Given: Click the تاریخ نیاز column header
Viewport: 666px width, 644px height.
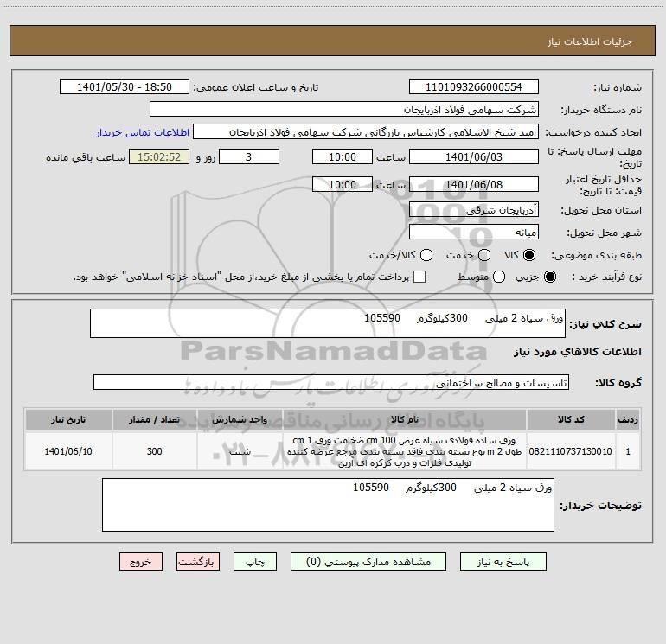Looking at the screenshot, I should pyautogui.click(x=68, y=419).
